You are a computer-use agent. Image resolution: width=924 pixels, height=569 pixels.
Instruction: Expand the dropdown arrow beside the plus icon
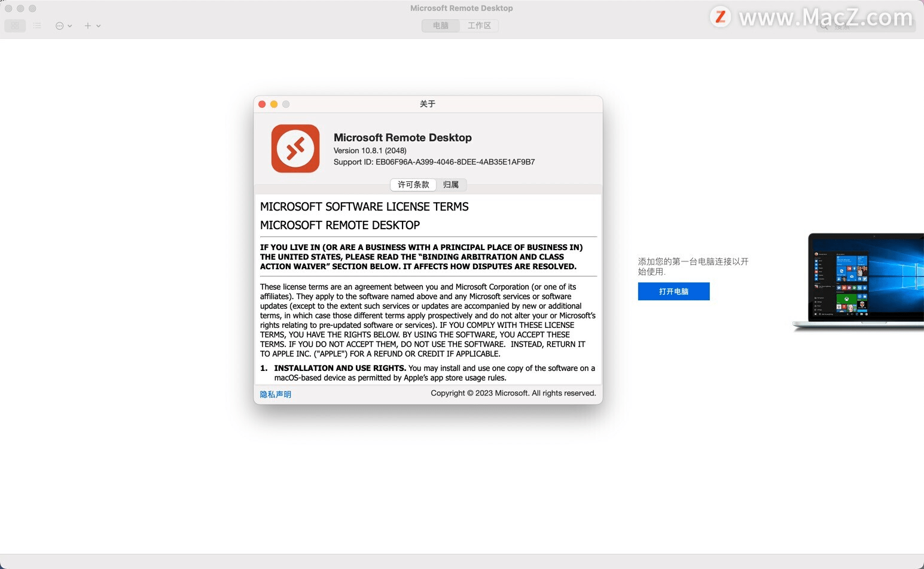tap(98, 26)
